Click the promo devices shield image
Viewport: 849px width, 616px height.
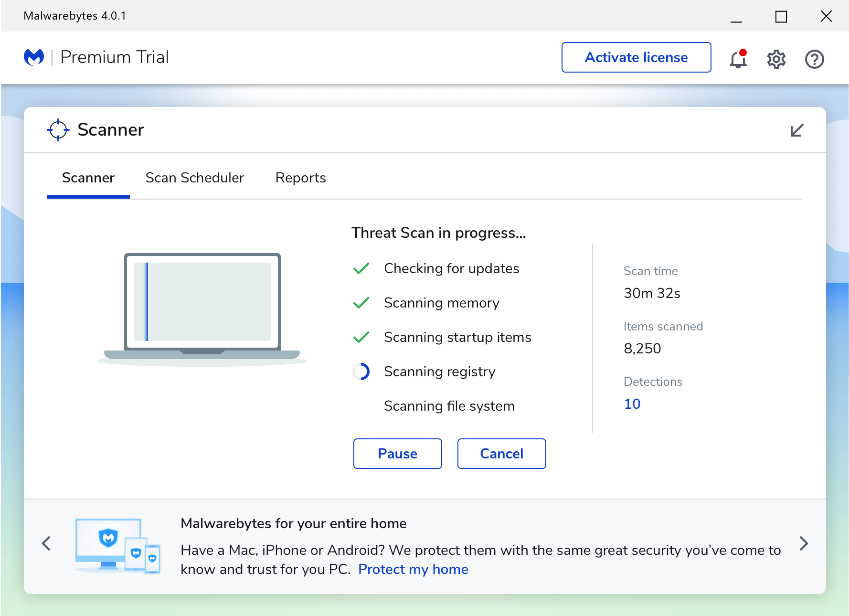(118, 546)
